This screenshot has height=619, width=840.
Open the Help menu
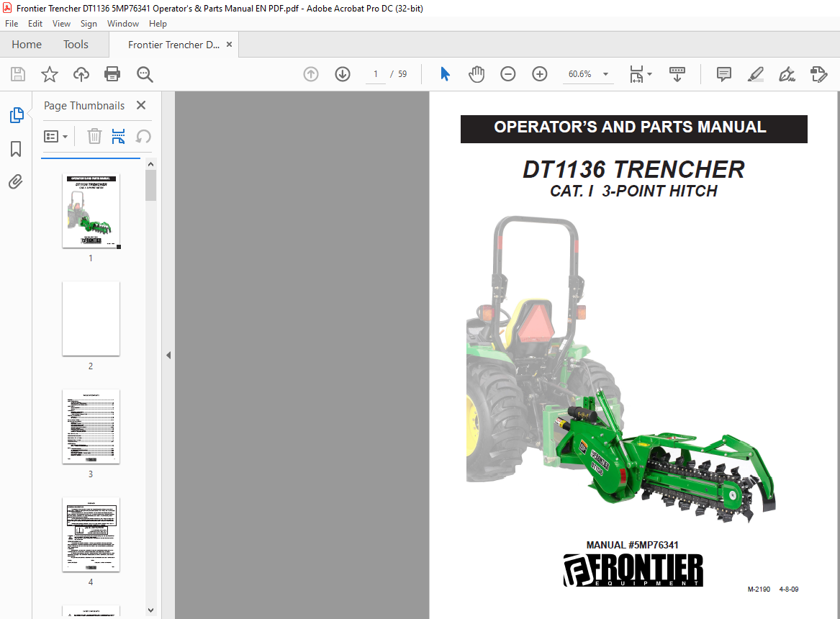(158, 24)
